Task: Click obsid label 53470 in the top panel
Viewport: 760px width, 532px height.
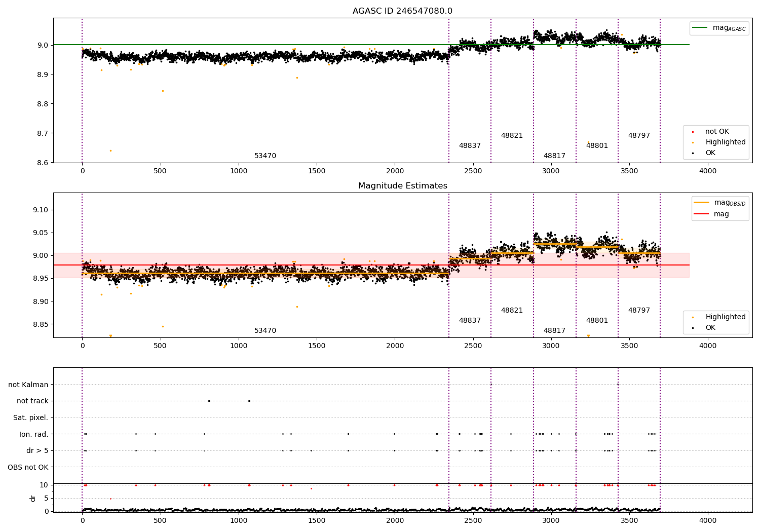Action: (265, 156)
